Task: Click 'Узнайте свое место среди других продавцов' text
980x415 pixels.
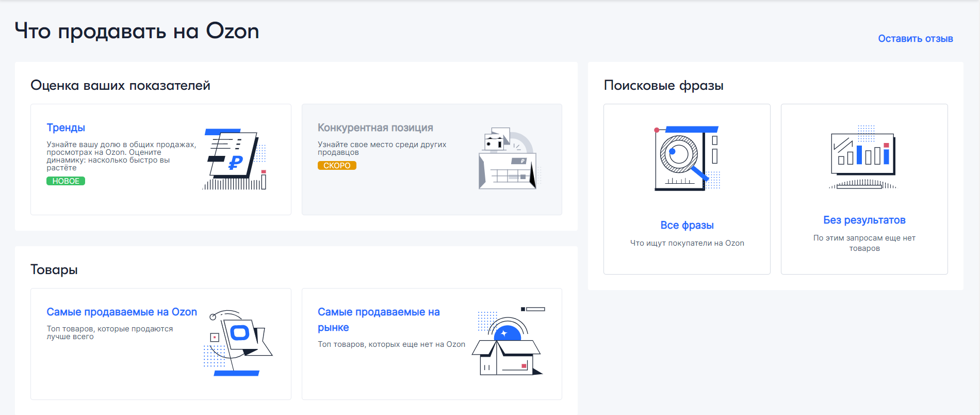Action: [x=382, y=148]
